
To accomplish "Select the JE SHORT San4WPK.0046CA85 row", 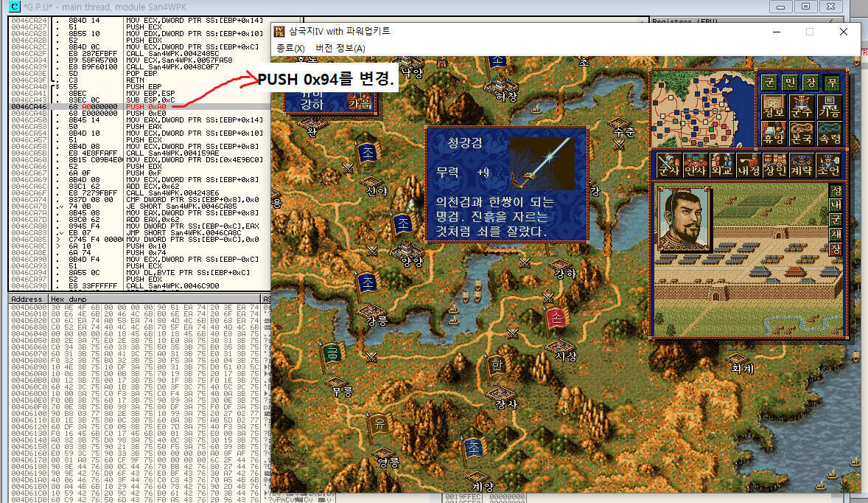I will (139, 206).
